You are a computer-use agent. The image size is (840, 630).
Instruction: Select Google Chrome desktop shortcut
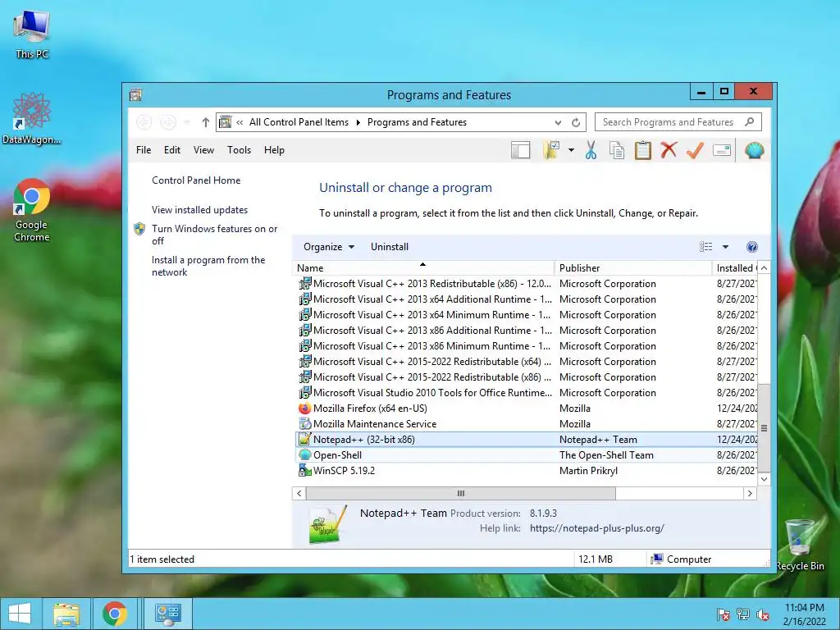coord(32,211)
